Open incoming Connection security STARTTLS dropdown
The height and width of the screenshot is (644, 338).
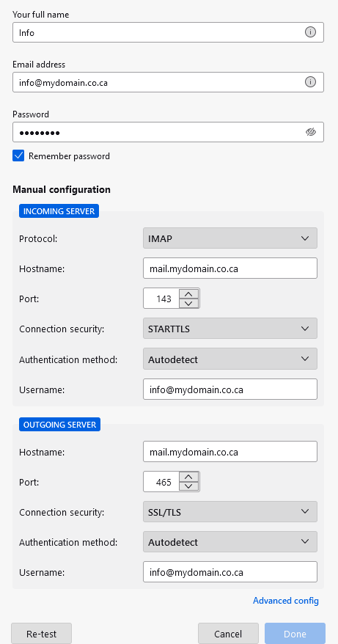230,329
